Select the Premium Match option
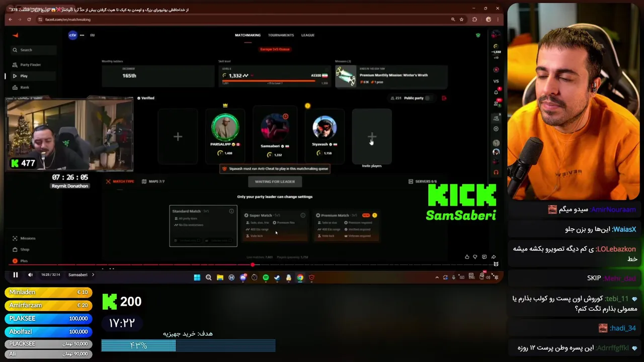 point(347,226)
